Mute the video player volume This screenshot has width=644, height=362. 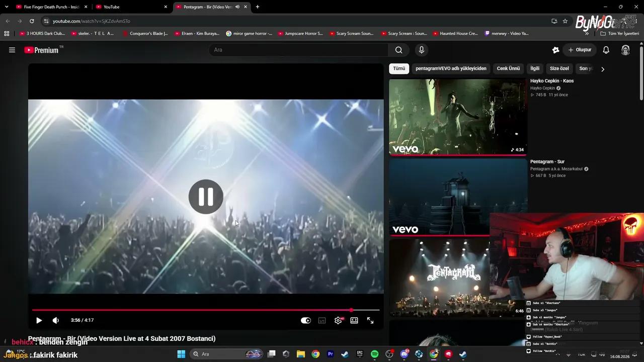click(56, 320)
